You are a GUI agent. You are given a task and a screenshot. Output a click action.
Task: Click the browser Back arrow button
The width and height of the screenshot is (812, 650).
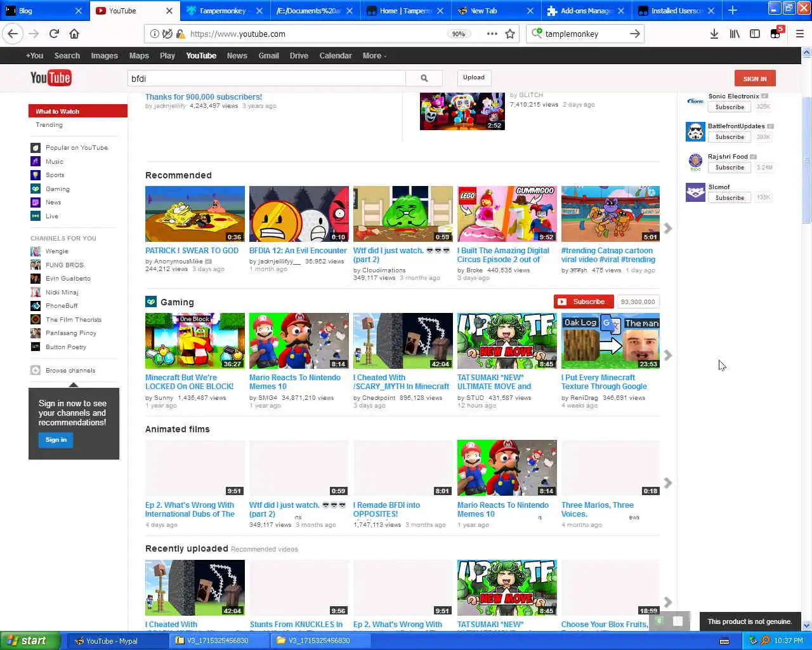pyautogui.click(x=13, y=34)
